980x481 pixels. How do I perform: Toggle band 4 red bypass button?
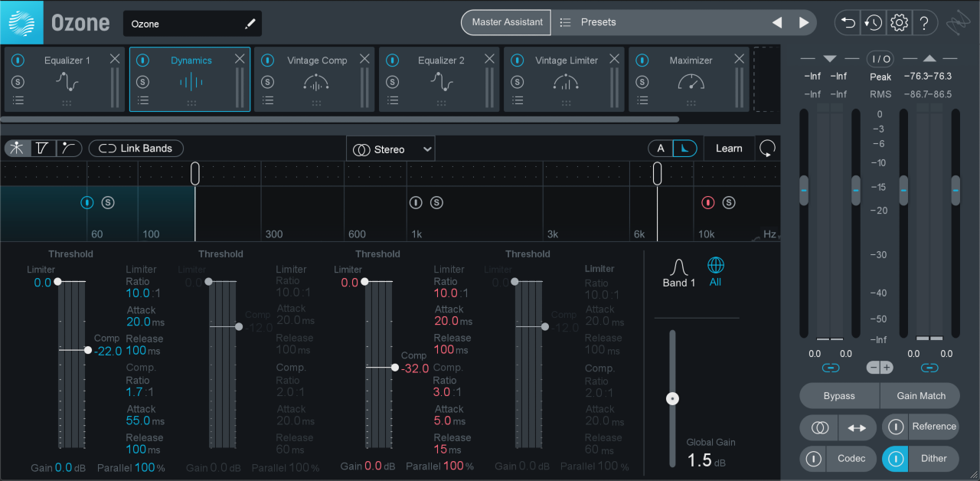(707, 202)
